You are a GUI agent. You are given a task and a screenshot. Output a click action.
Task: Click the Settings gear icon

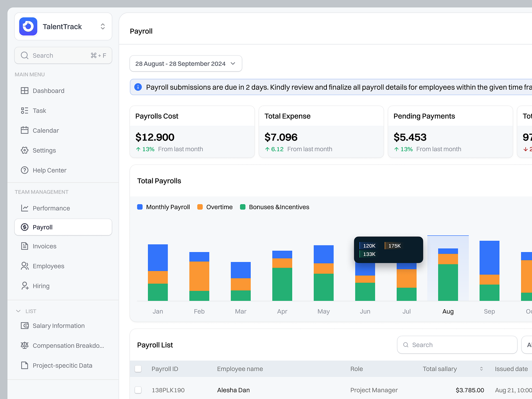tap(25, 150)
